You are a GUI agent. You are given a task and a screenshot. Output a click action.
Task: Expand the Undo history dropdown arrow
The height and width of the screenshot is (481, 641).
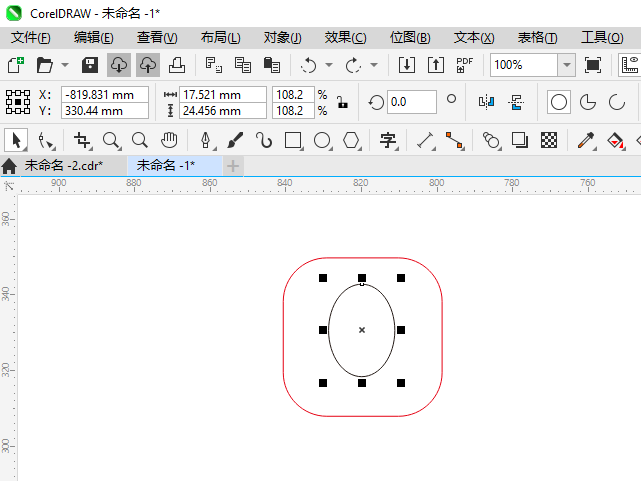pyautogui.click(x=329, y=65)
